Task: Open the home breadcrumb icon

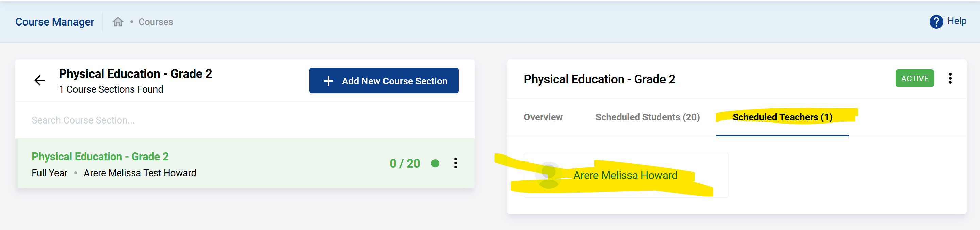Action: point(118,22)
